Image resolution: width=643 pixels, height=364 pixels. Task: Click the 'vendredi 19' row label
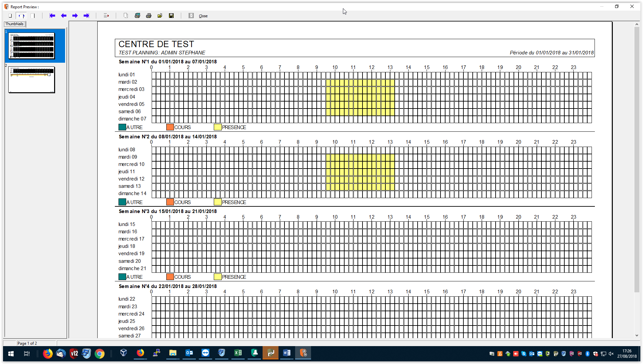coord(131,254)
